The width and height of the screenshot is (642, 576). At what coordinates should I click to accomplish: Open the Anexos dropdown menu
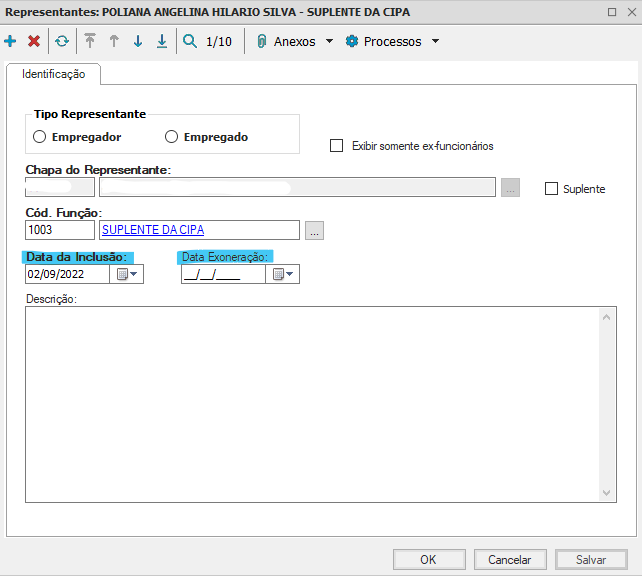click(x=294, y=42)
